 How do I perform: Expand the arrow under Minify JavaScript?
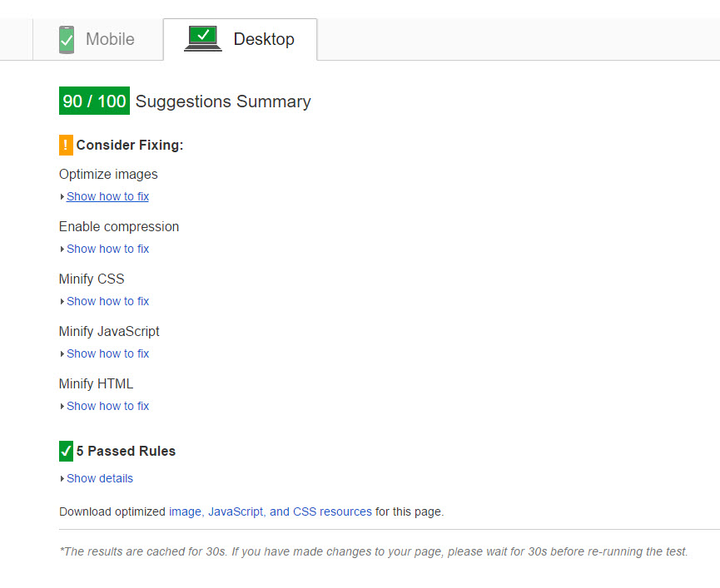(x=62, y=354)
